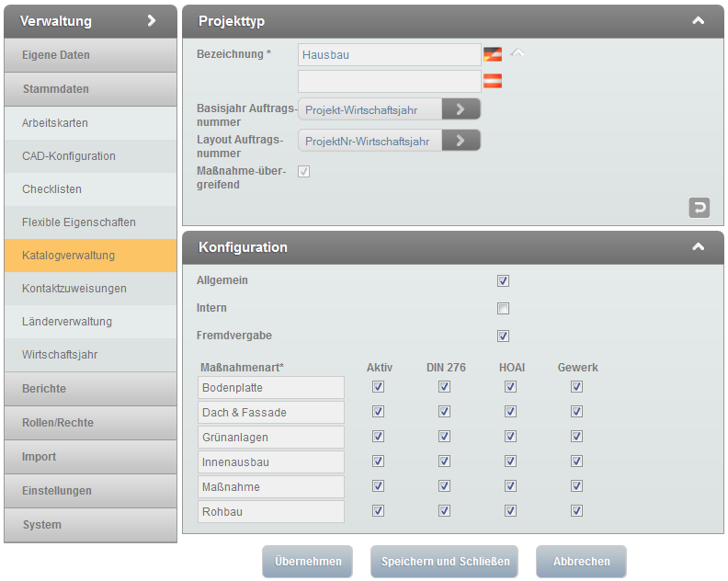Uncheck the Fremdvergabe checkbox
The width and height of the screenshot is (728, 581).
(503, 336)
